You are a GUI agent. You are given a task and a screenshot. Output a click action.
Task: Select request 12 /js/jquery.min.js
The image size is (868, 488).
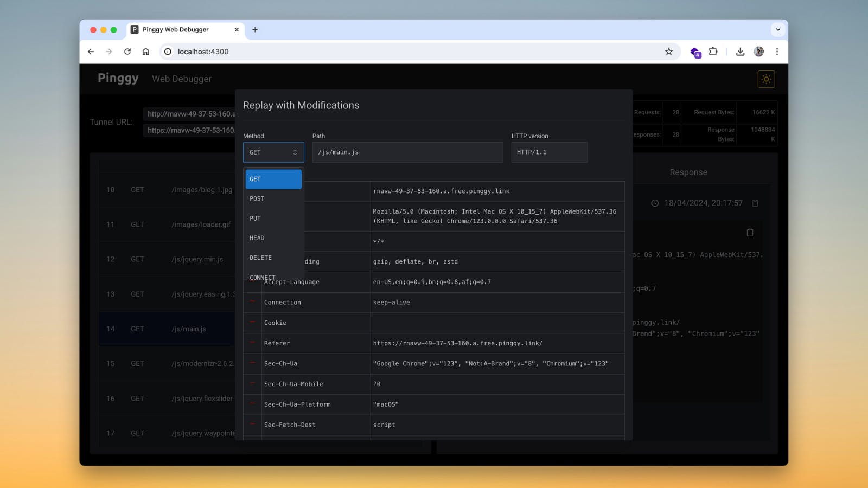tap(167, 259)
